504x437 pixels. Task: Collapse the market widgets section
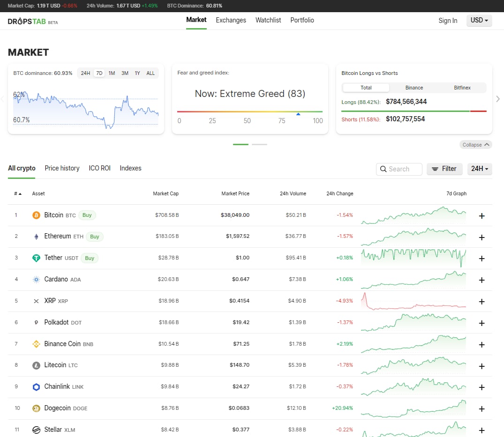[x=476, y=145]
